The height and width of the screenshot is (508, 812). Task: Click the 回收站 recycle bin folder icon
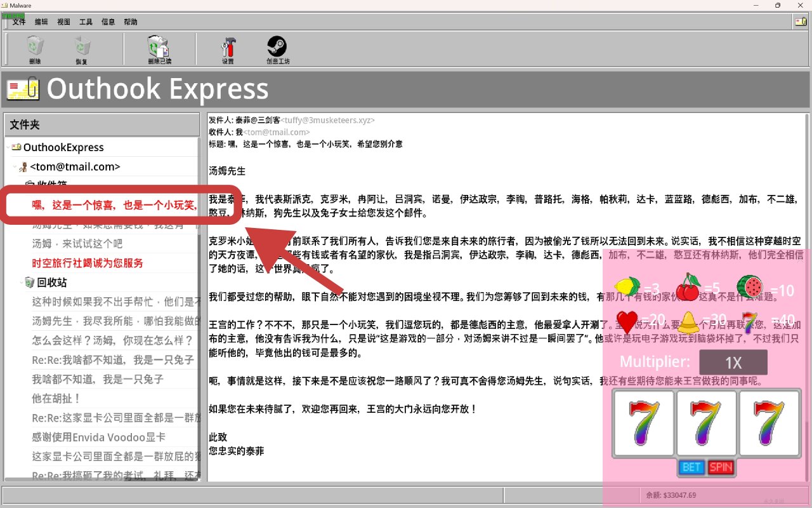click(x=29, y=283)
